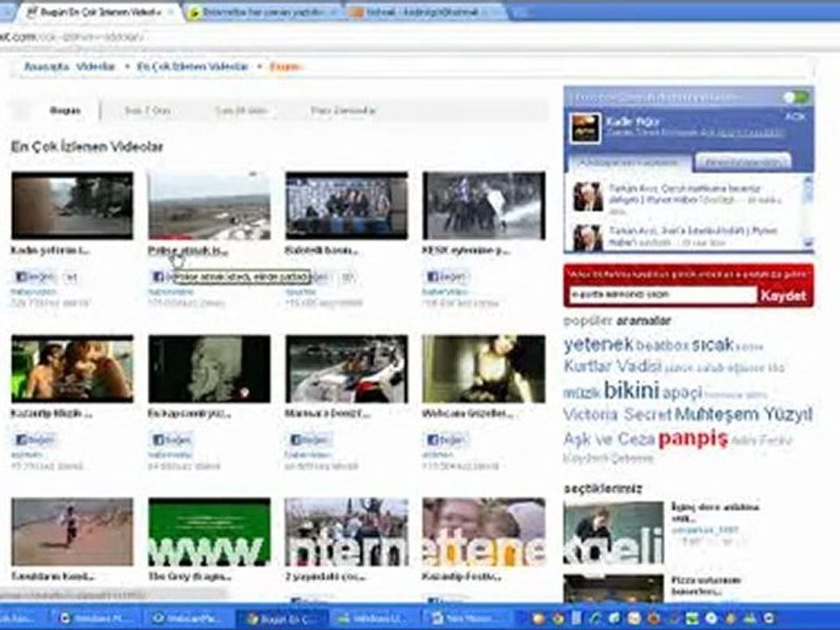Open the 'Kazantip Müzik' video thumbnail
The image size is (840, 630).
coord(73,368)
